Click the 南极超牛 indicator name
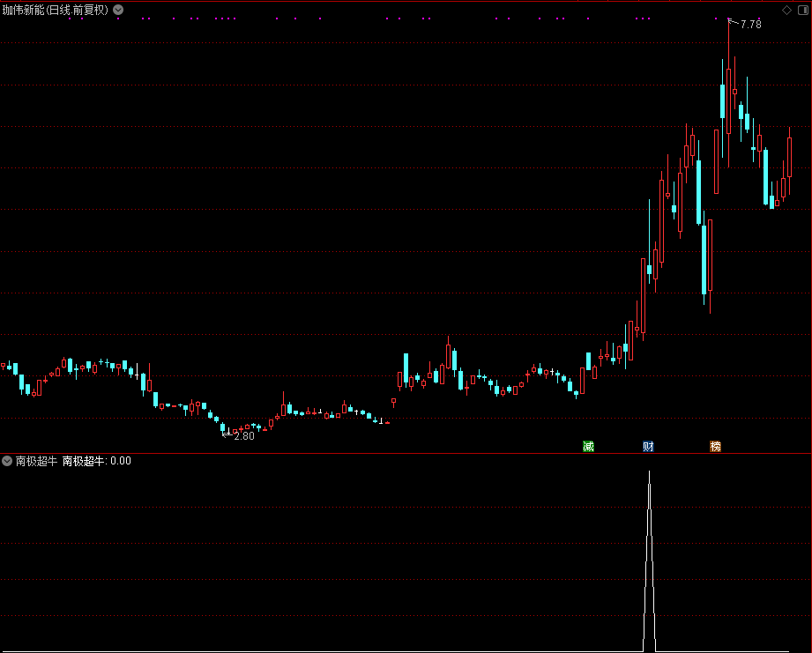812x653 pixels. [36, 461]
